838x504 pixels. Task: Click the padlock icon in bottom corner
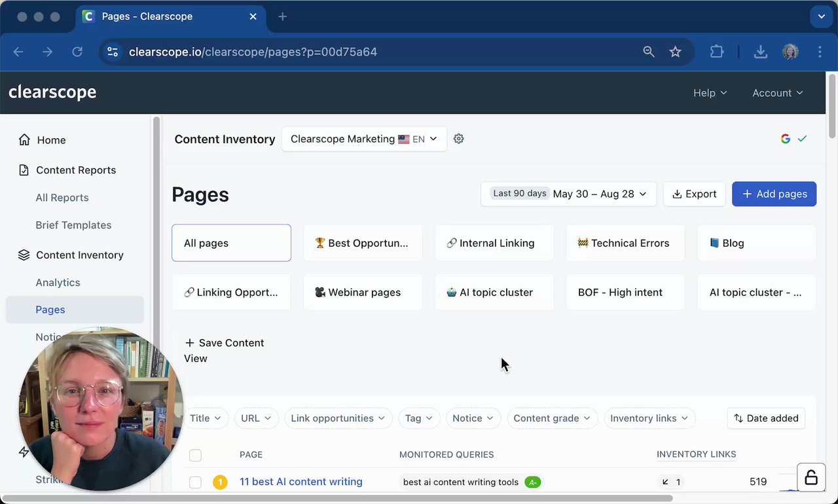tap(811, 477)
